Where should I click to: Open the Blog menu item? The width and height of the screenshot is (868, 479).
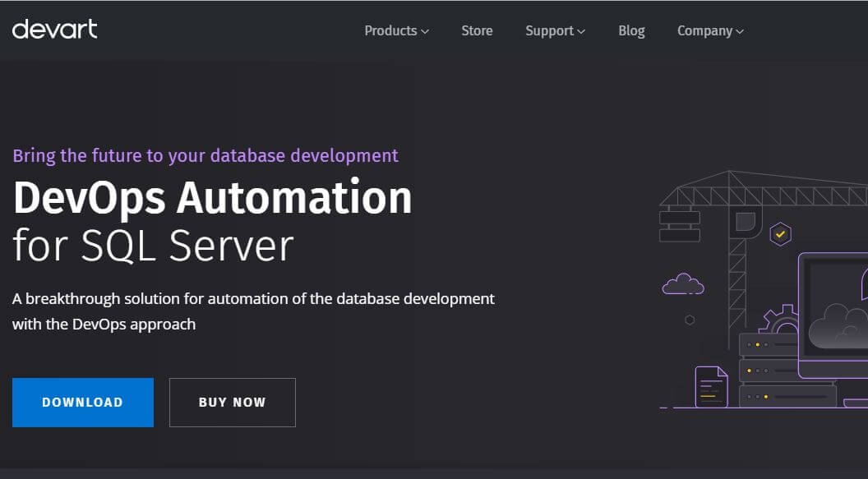pyautogui.click(x=631, y=30)
